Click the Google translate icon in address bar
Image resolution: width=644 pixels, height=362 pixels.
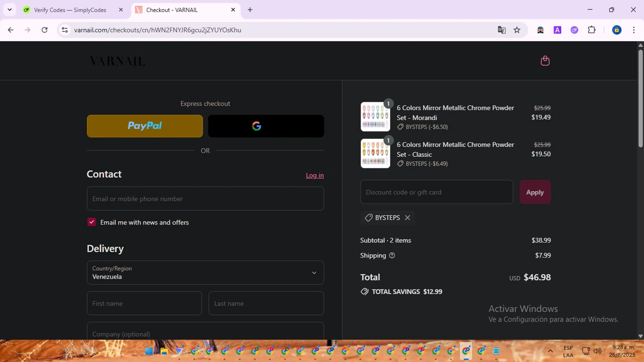point(501,30)
